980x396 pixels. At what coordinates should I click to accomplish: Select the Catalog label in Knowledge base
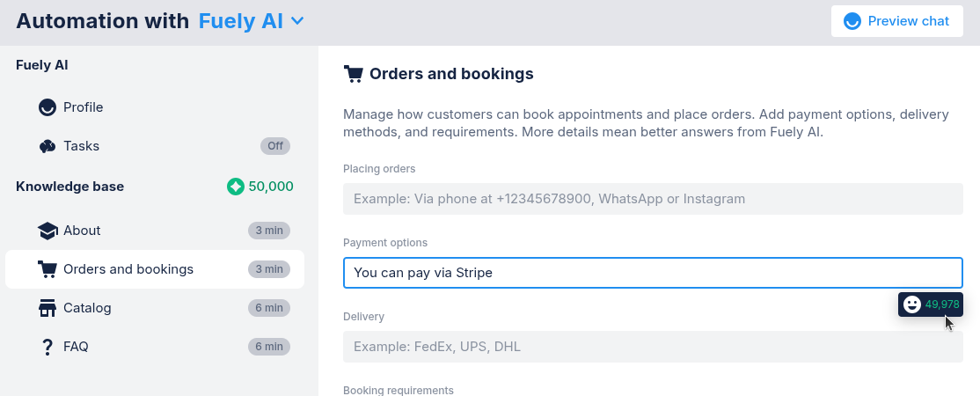(87, 308)
